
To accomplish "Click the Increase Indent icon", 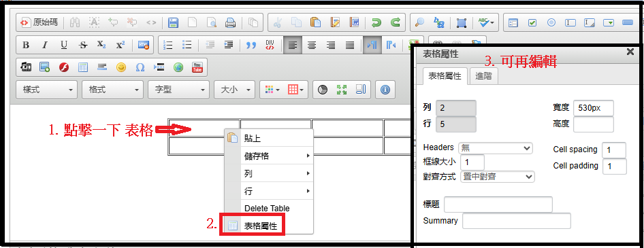I will pyautogui.click(x=229, y=45).
